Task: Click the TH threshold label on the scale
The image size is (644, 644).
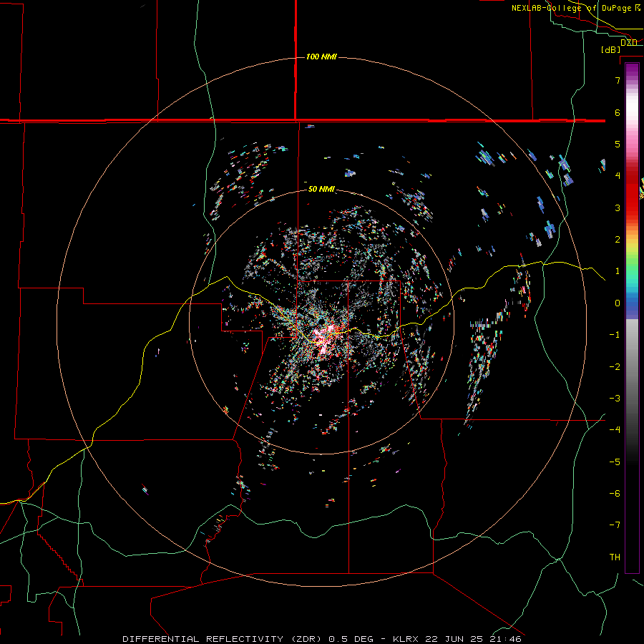Action: 615,557
